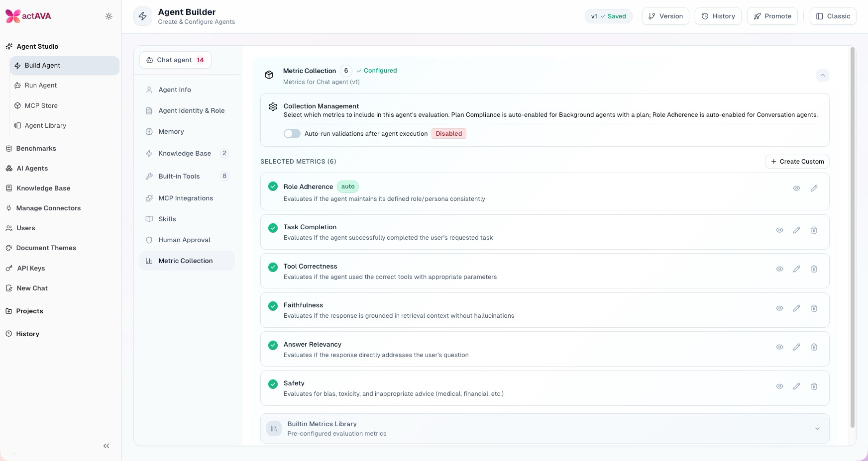Delete the Tool Correctness metric via trash icon
Screen dimensions: 868x461
(x=814, y=269)
